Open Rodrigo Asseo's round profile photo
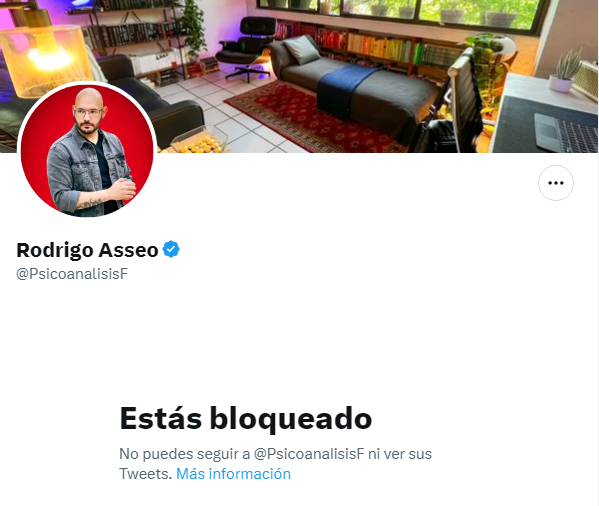 click(x=87, y=150)
